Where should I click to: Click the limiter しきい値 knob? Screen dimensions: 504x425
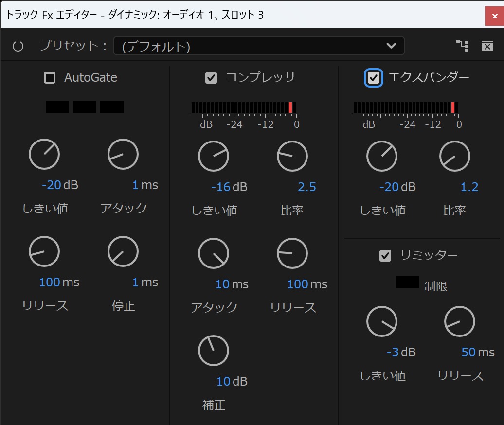(x=382, y=321)
